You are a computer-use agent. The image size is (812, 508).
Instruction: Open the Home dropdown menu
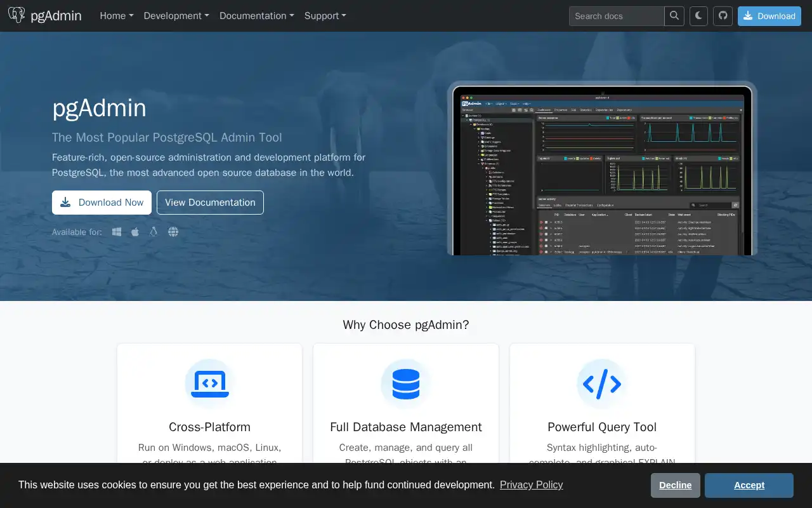pyautogui.click(x=117, y=16)
